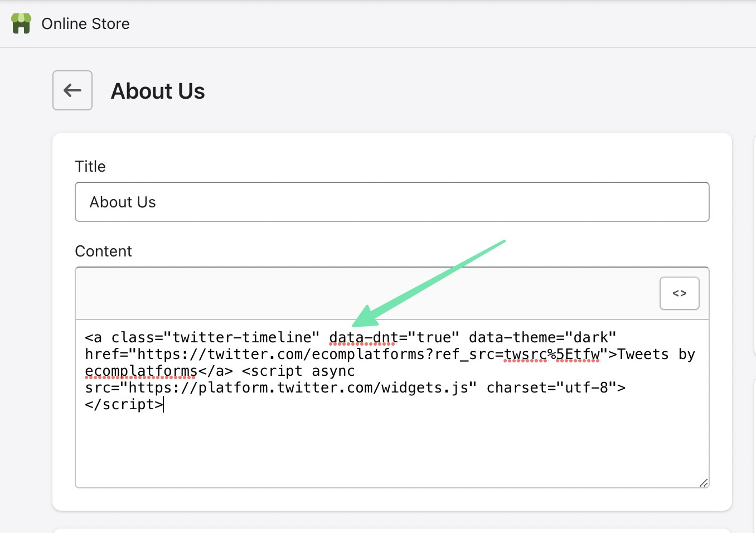Open the Online Store header link

coord(85,23)
